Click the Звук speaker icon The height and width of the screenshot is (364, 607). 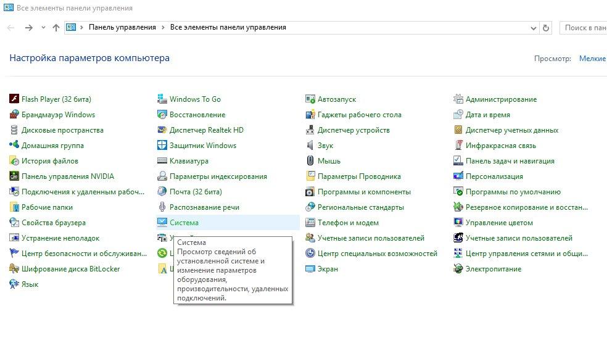pyautogui.click(x=310, y=145)
